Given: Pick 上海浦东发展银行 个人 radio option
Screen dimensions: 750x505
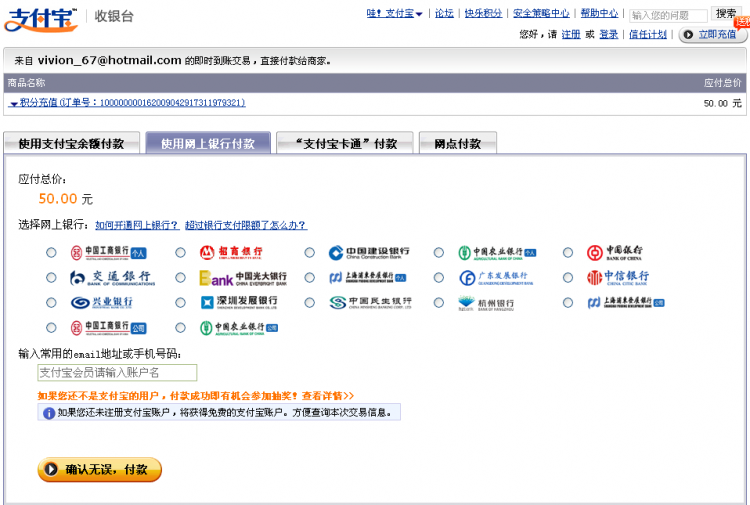Looking at the screenshot, I should [x=309, y=277].
